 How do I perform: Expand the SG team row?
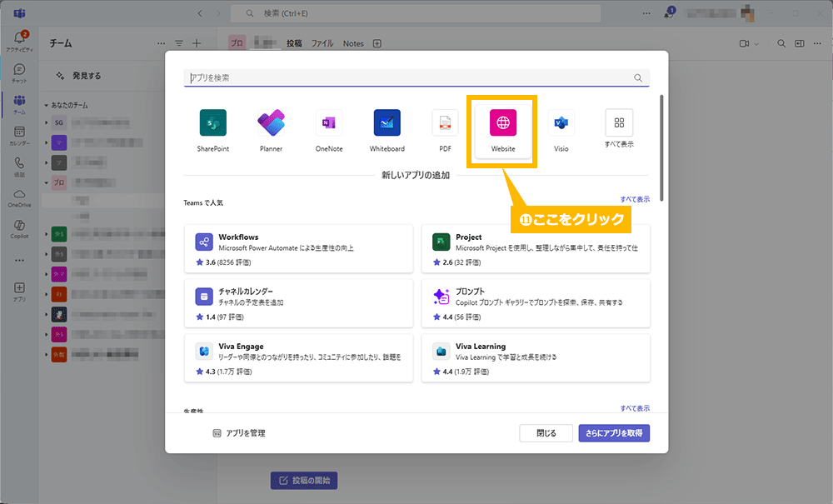(x=46, y=122)
